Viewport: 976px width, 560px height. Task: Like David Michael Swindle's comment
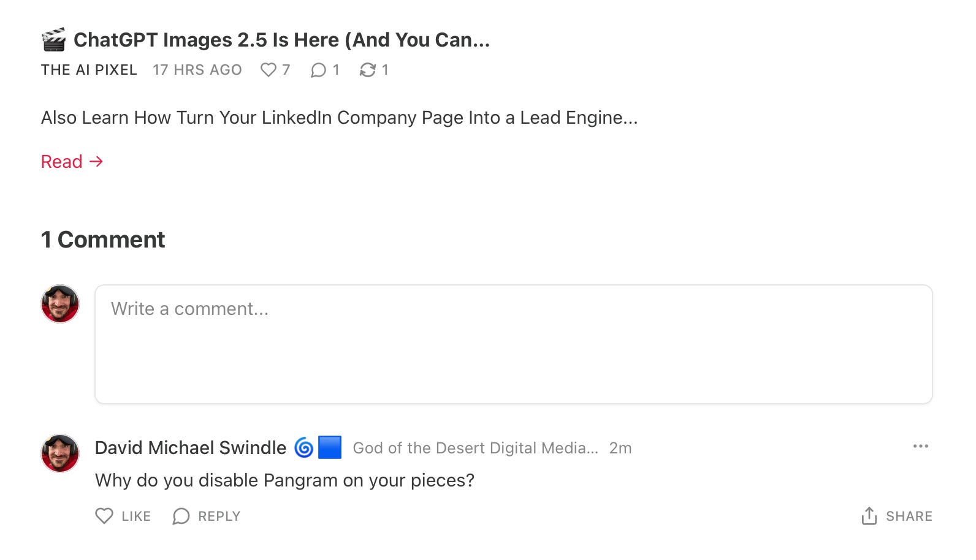(123, 516)
